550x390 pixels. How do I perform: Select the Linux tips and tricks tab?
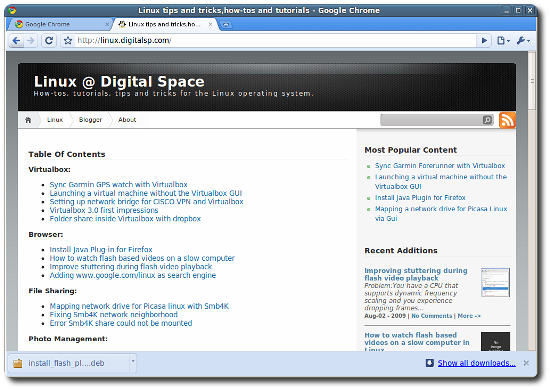(165, 24)
